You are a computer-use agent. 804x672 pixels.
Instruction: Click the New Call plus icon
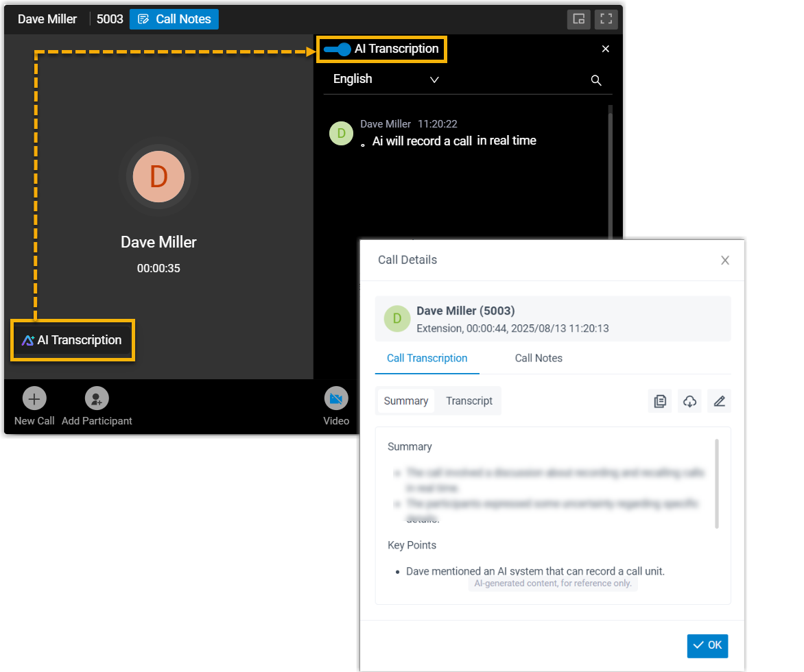pos(34,398)
